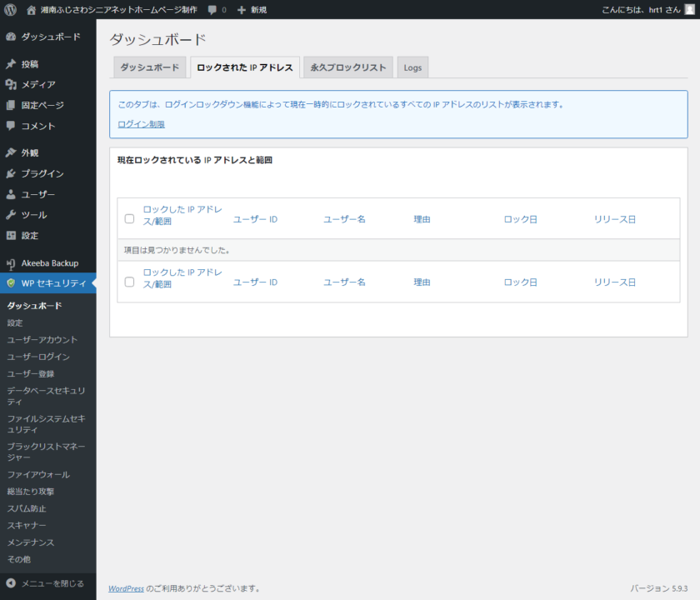The height and width of the screenshot is (600, 700).
Task: Sort by footer column ロック日
Action: coord(520,282)
